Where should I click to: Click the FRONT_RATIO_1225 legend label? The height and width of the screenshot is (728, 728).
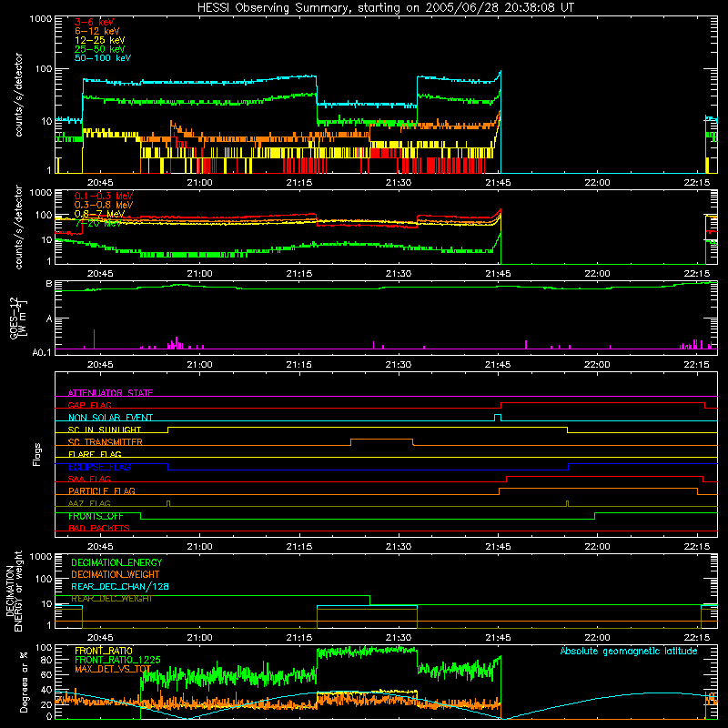pos(117,660)
